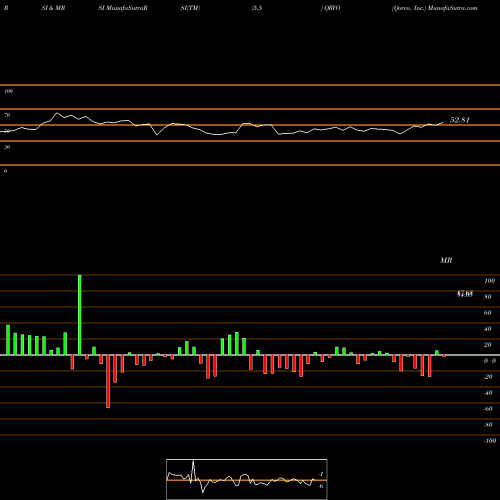
Task: Click the MR axis label 60
Action: click(488, 313)
